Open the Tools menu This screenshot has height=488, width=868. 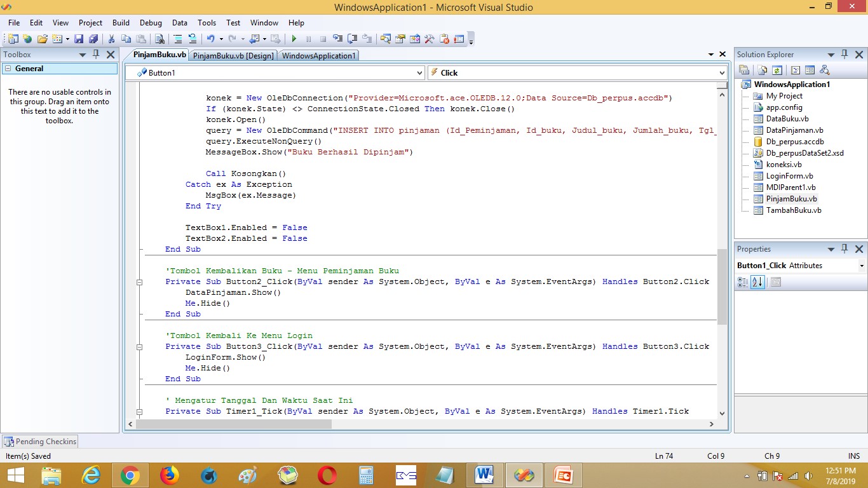207,22
